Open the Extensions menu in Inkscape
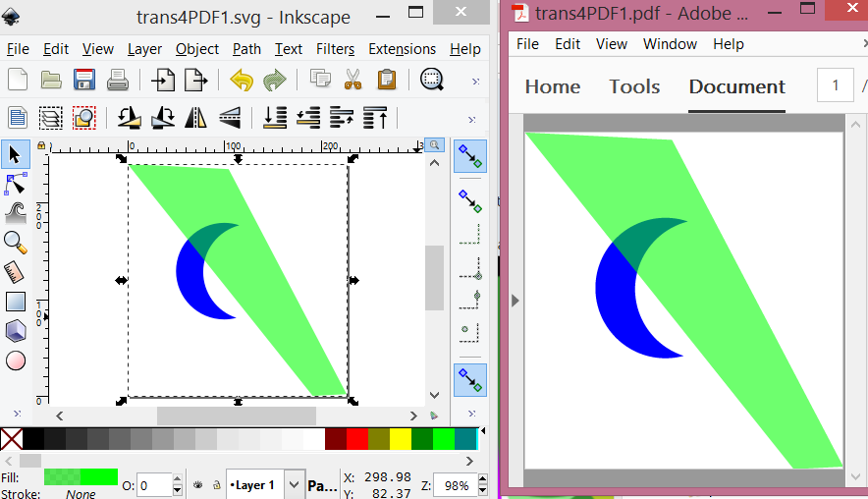868x499 pixels. point(402,49)
